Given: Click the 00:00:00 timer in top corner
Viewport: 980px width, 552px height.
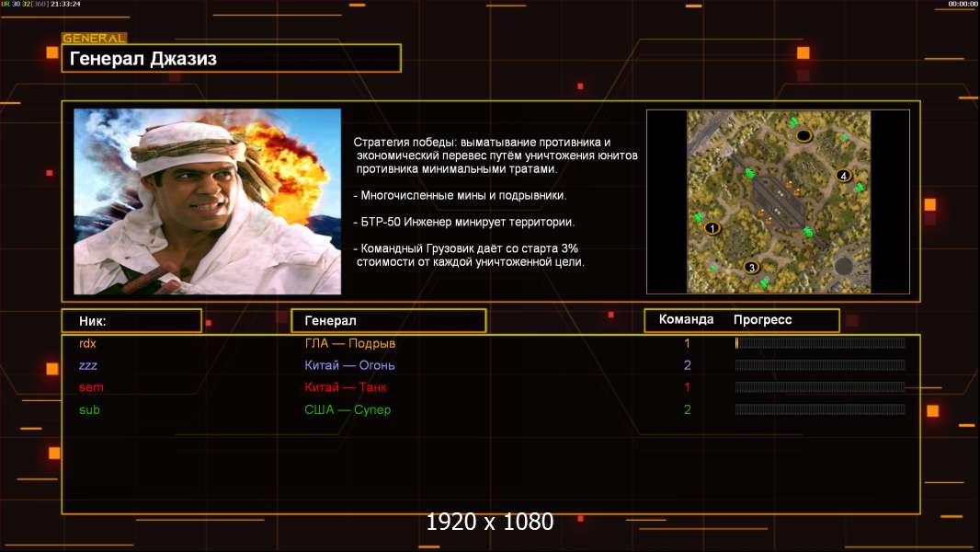Looking at the screenshot, I should click(x=963, y=5).
